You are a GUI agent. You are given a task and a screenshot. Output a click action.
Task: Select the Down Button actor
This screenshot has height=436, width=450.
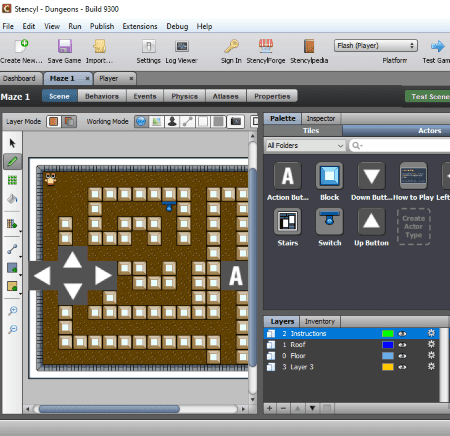[x=371, y=176]
